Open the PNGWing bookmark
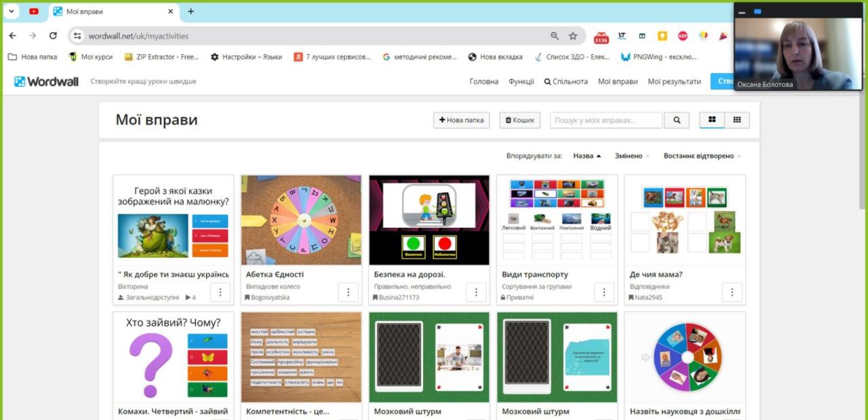 point(658,57)
